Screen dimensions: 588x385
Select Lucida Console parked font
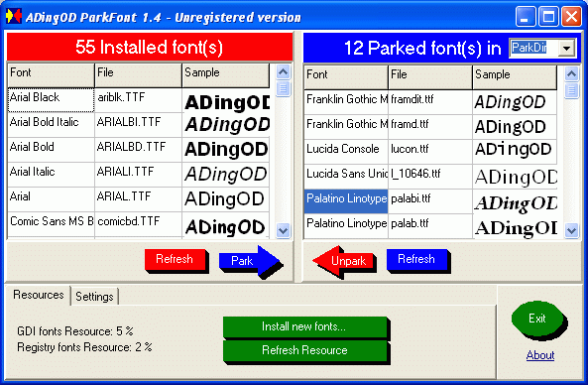coord(346,151)
